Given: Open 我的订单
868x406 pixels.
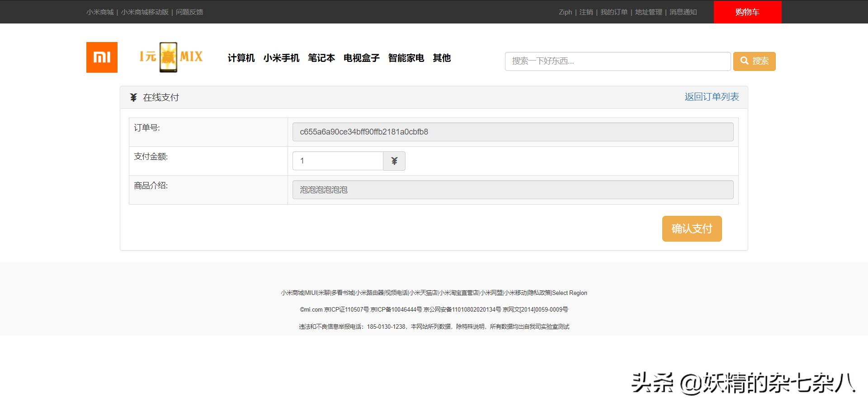Looking at the screenshot, I should point(614,12).
